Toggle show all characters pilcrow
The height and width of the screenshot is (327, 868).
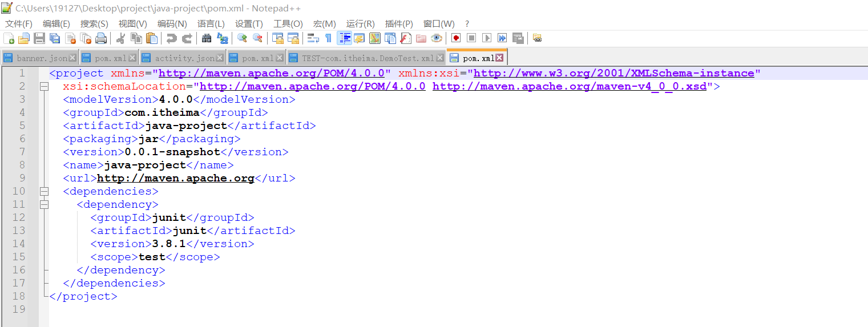(328, 38)
